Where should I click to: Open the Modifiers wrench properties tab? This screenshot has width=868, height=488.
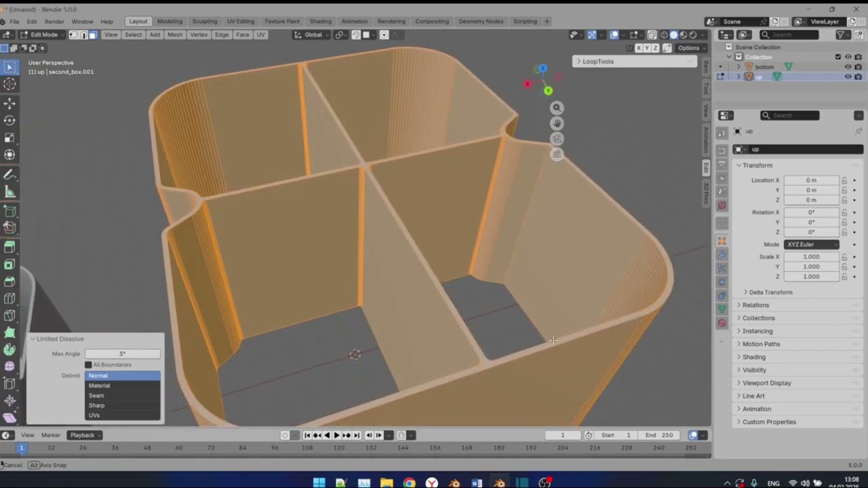coord(722,255)
